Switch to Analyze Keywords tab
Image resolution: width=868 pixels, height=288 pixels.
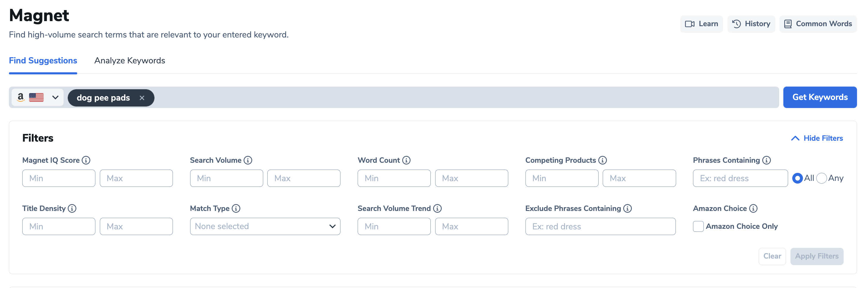point(130,61)
